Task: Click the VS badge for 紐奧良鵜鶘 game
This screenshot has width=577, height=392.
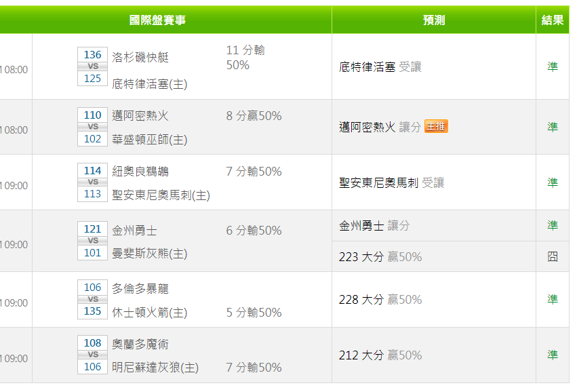Action: (93, 182)
